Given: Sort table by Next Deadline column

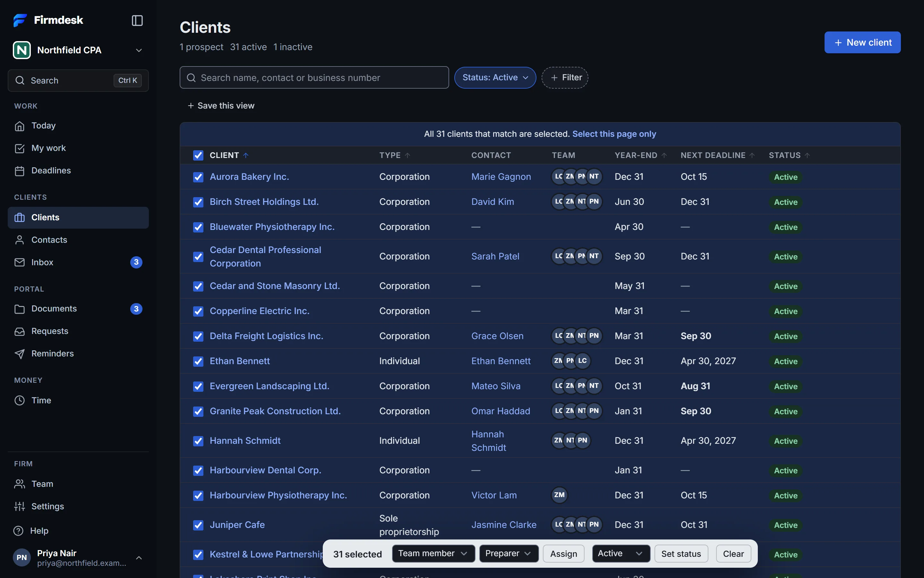Looking at the screenshot, I should (x=717, y=155).
